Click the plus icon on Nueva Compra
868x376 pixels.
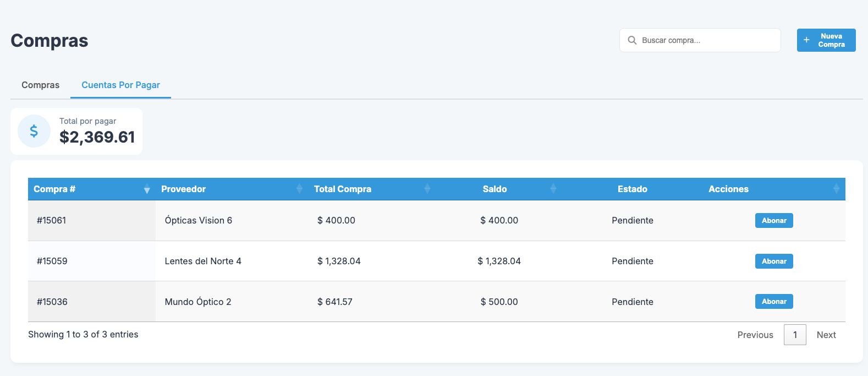tap(806, 40)
